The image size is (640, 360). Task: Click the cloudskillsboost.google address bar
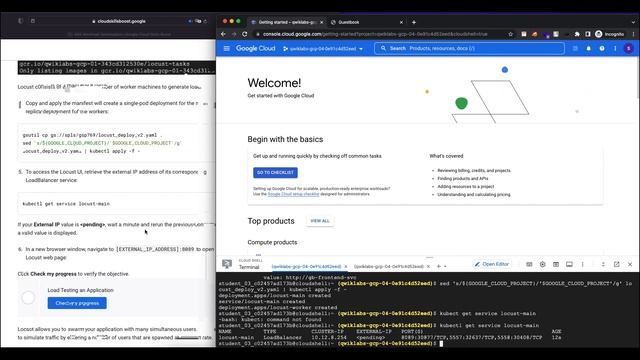[118, 21]
